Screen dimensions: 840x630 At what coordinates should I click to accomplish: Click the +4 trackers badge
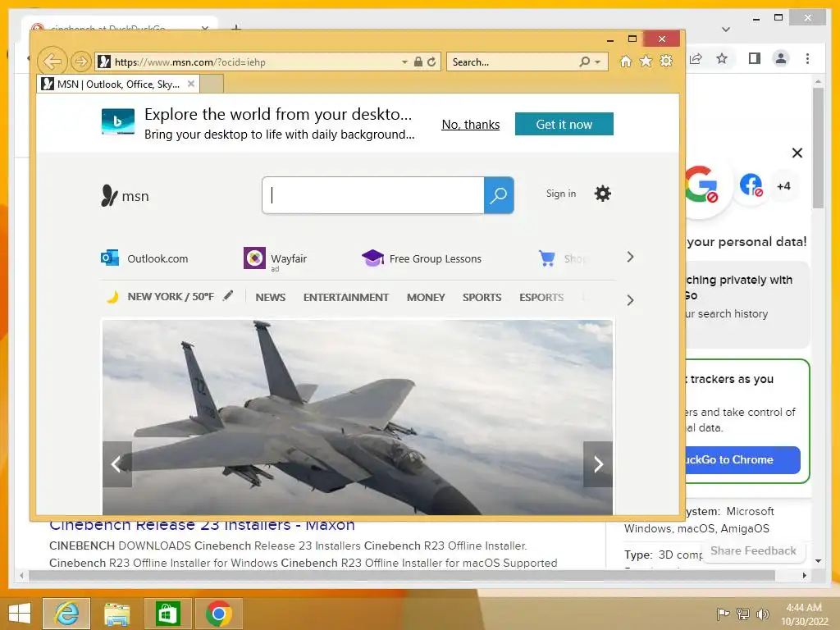click(x=783, y=186)
